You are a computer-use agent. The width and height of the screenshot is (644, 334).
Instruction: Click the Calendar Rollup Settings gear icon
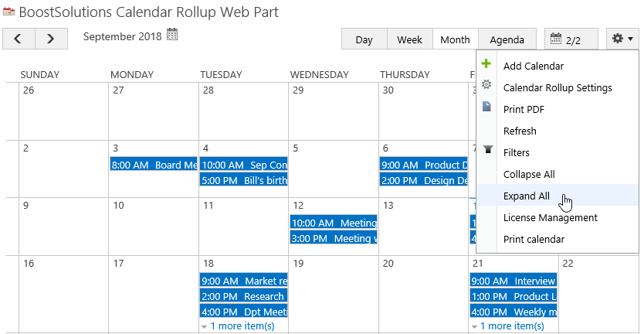pyautogui.click(x=486, y=85)
